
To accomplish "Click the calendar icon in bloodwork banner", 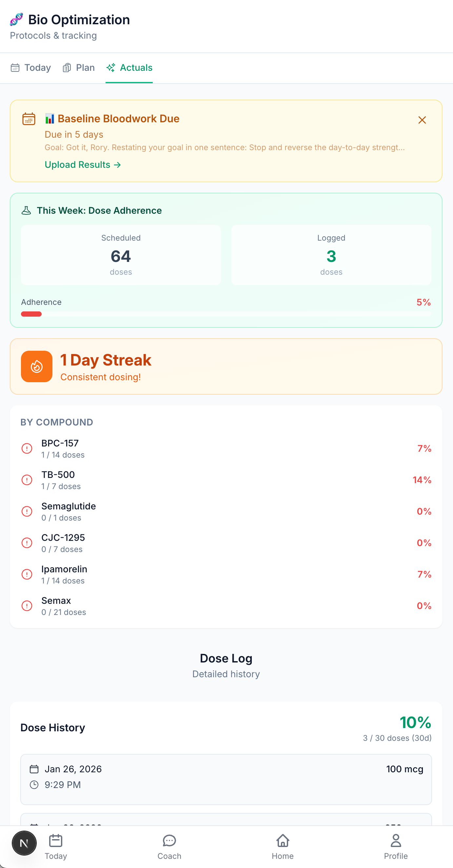I will (29, 119).
